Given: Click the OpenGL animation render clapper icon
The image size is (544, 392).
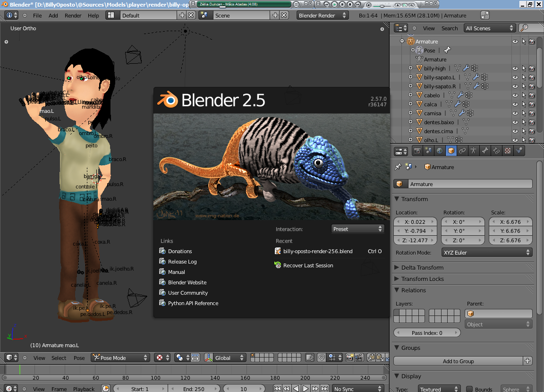Looking at the screenshot, I should [x=359, y=358].
